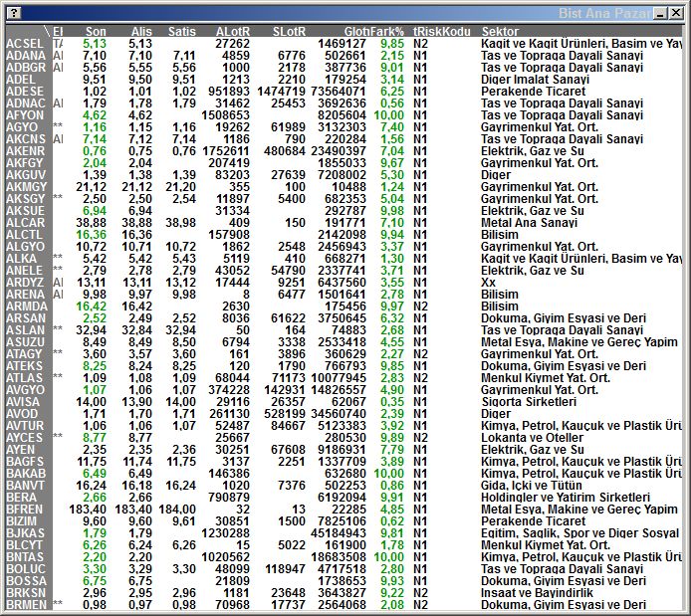691x616 pixels.
Task: Click the Sektor column header
Action: [x=500, y=31]
